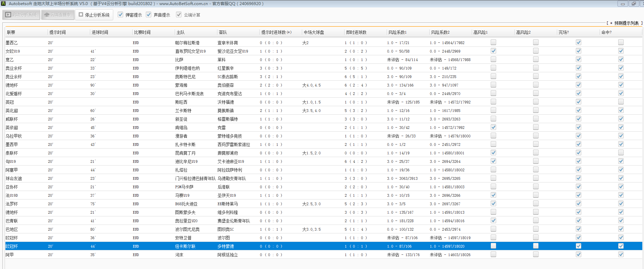Toggle the 弹窗提示 checkbox
644x269 pixels.
[x=120, y=15]
